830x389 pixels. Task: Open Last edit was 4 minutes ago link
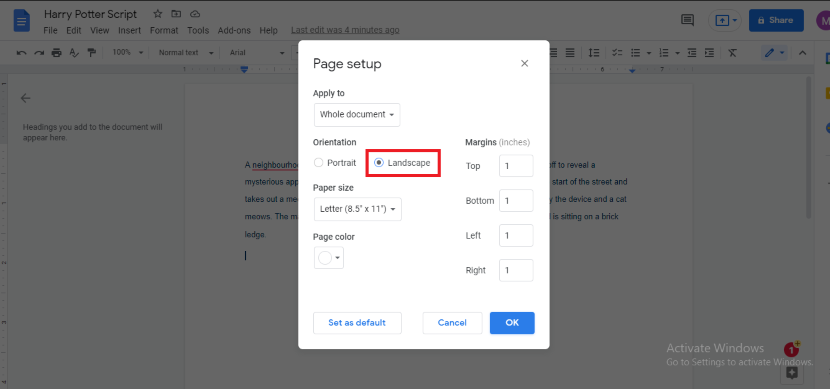click(x=345, y=31)
